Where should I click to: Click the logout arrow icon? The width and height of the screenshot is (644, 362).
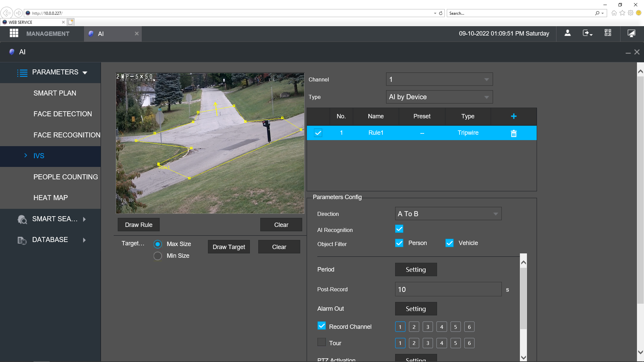point(587,33)
